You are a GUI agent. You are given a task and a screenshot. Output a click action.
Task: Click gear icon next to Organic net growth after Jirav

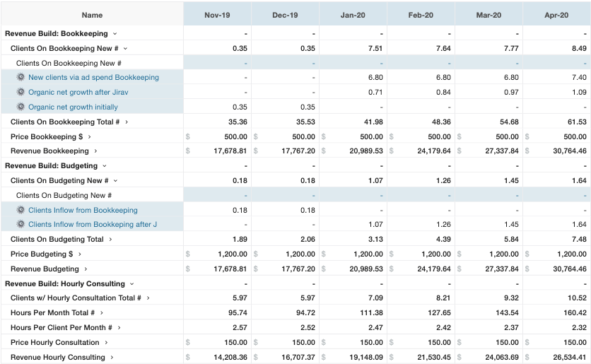[x=21, y=92]
